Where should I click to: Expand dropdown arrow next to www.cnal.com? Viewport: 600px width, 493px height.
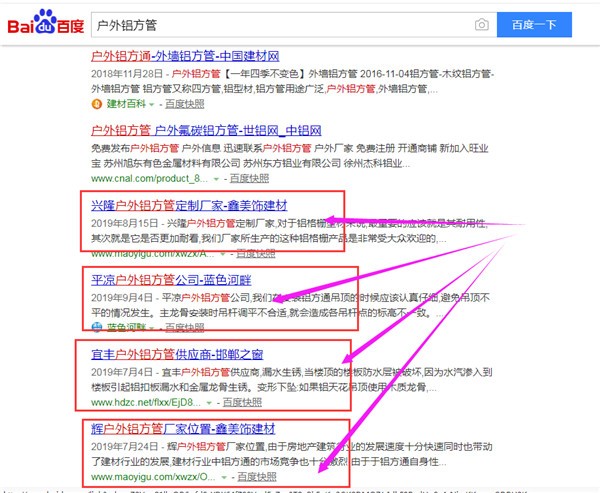216,179
